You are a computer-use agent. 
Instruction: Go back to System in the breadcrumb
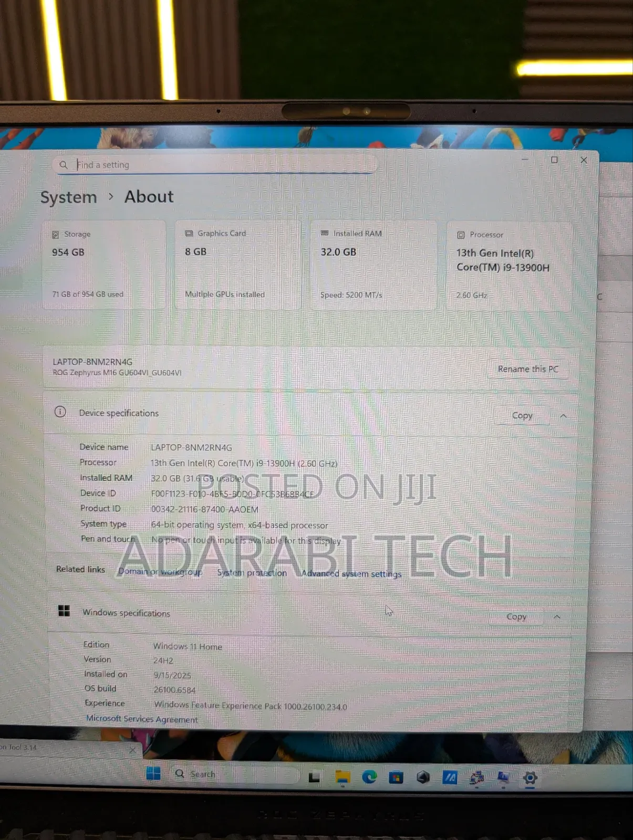[69, 197]
